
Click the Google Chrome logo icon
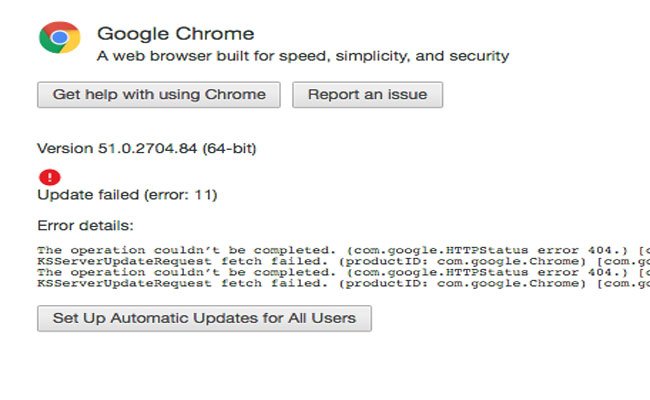[59, 38]
